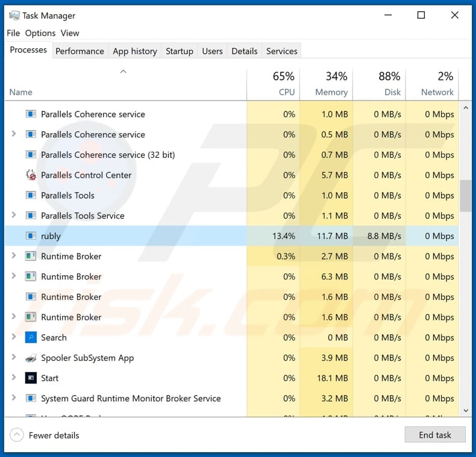Click the Task Manager title bar icon
Viewport: 476px width, 457px height.
[x=14, y=15]
